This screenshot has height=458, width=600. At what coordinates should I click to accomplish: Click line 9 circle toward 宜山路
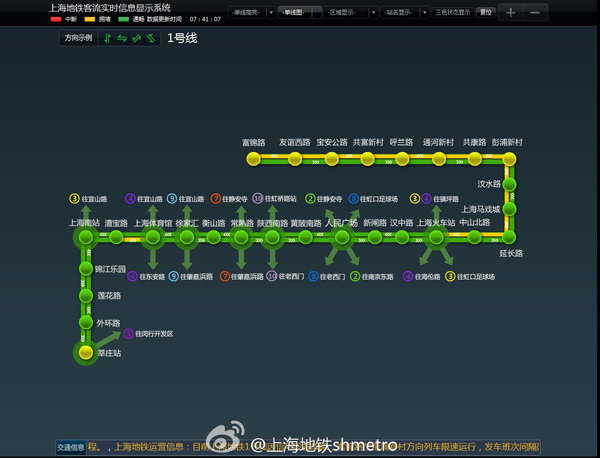coord(172,199)
